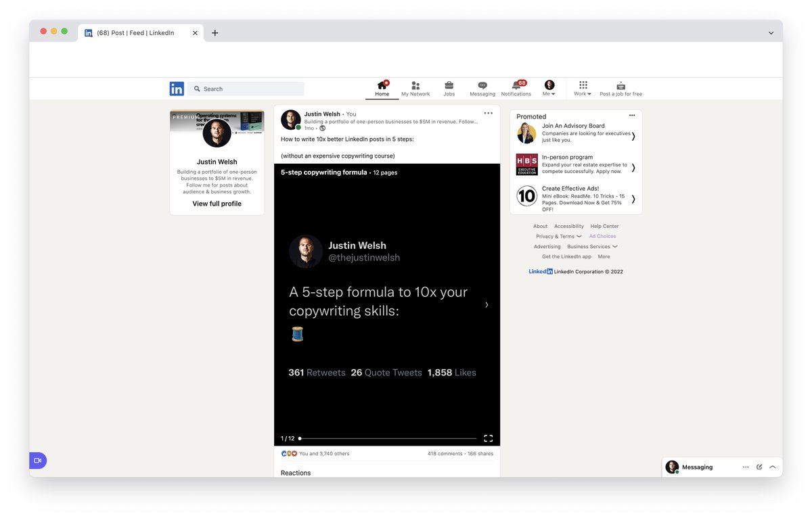
Task: Open My Network
Action: [415, 89]
